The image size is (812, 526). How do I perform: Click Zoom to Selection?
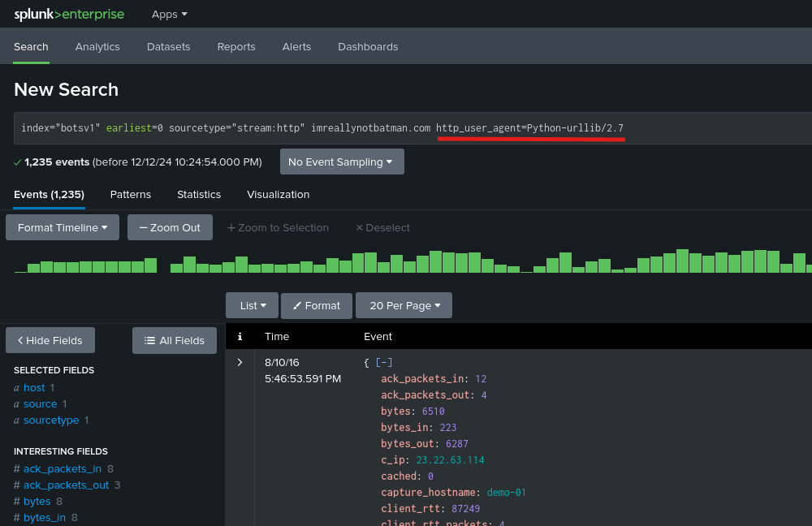[x=278, y=228]
